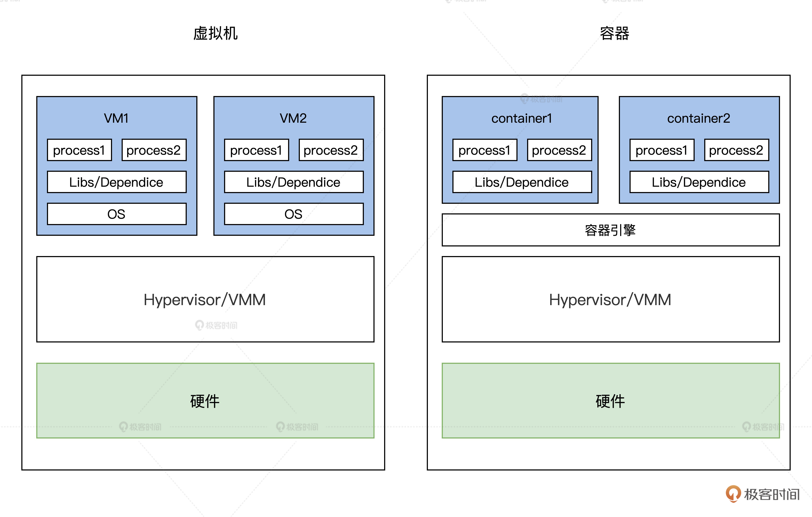This screenshot has width=812, height=517.
Task: Click the 极客时间 logo icon
Action: tap(733, 494)
